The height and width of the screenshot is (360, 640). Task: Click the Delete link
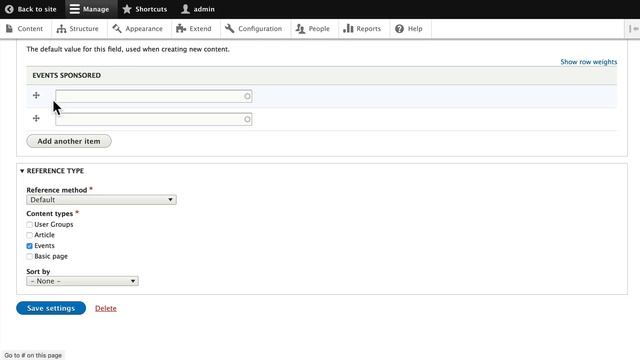pos(106,309)
